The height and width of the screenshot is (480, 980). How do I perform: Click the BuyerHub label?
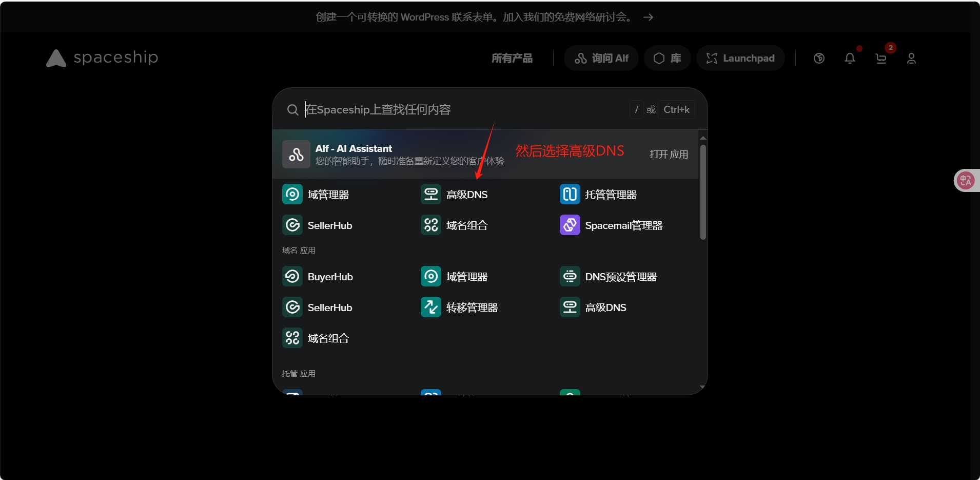pos(330,277)
